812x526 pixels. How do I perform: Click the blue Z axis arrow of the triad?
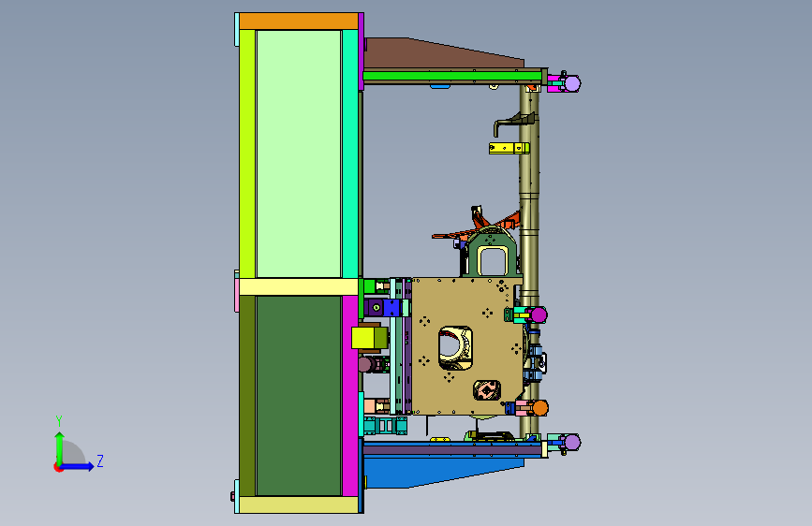click(x=78, y=466)
